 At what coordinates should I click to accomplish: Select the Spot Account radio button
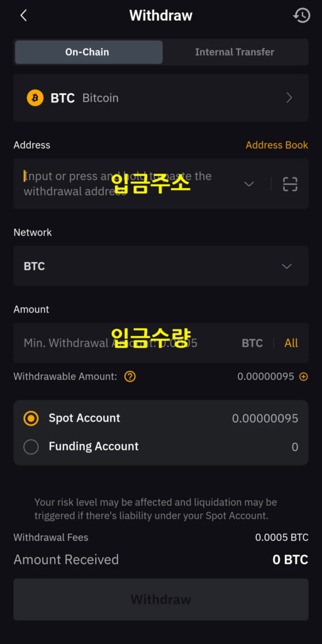31,418
